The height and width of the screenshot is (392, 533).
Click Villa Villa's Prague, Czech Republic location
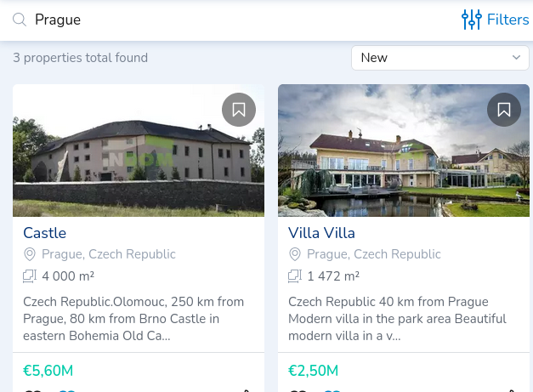pyautogui.click(x=374, y=254)
